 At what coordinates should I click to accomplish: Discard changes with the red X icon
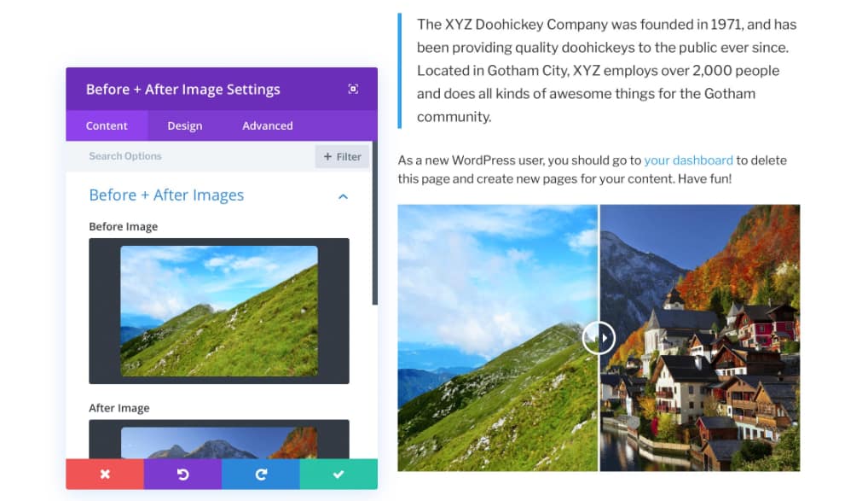point(104,474)
